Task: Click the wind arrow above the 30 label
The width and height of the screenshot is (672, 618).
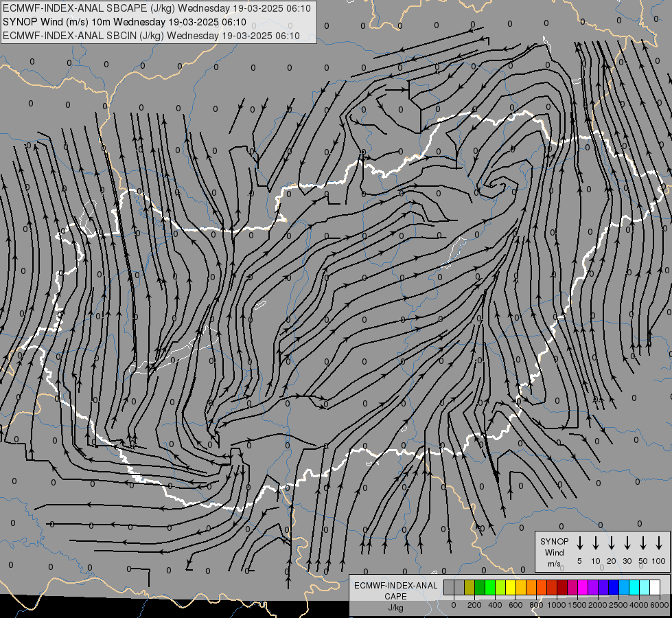Action: (627, 543)
